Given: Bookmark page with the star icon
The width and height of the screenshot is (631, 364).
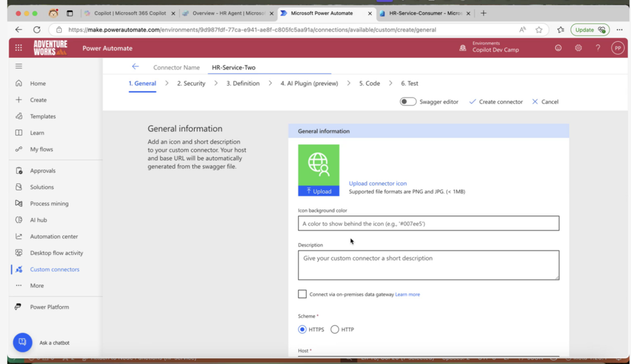Looking at the screenshot, I should [539, 30].
